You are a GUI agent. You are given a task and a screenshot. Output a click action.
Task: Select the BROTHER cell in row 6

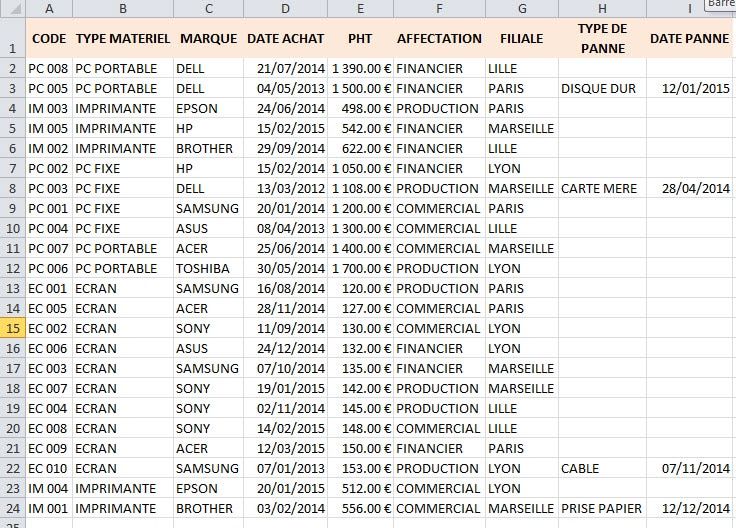pos(208,148)
